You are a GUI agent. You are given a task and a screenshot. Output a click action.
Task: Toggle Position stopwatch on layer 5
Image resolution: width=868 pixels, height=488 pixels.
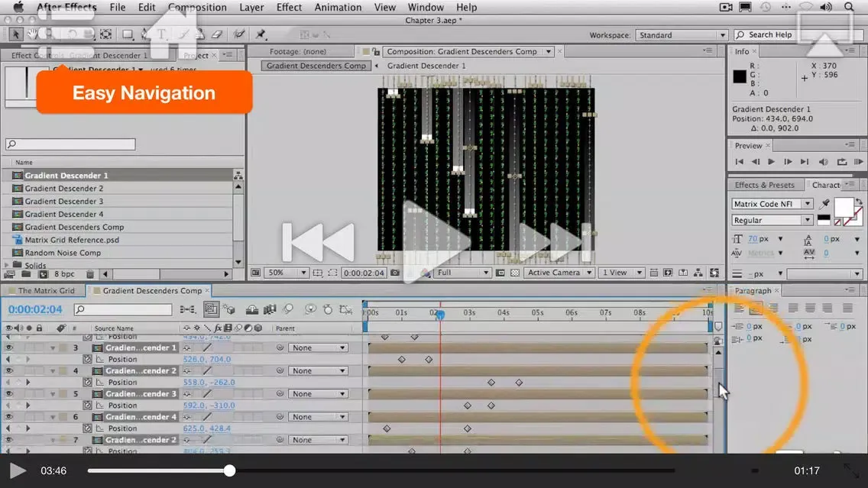tap(87, 406)
